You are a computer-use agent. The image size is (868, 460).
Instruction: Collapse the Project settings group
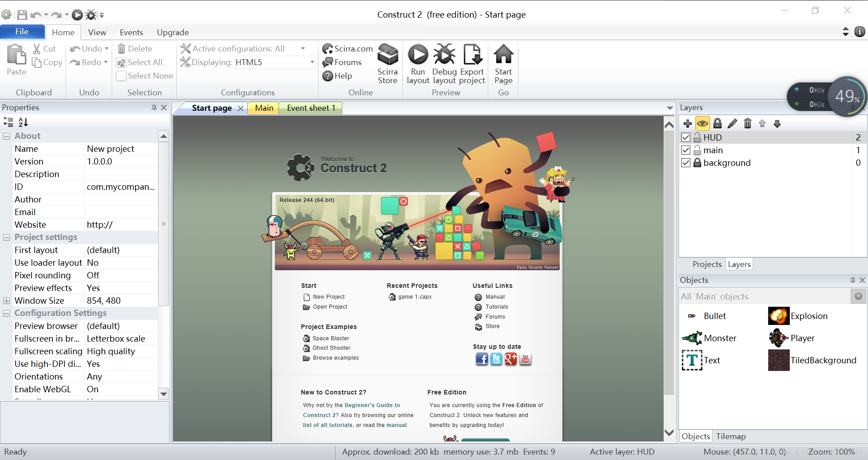(x=7, y=237)
